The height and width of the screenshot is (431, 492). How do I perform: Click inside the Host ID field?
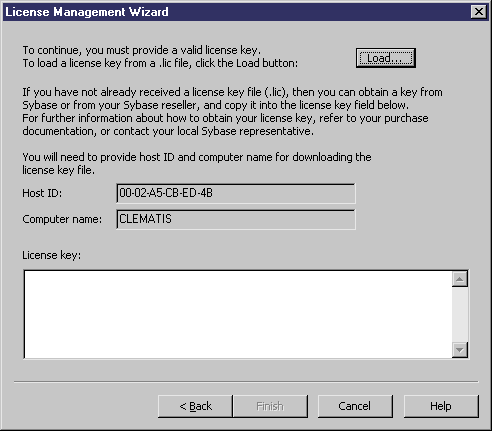[236, 193]
